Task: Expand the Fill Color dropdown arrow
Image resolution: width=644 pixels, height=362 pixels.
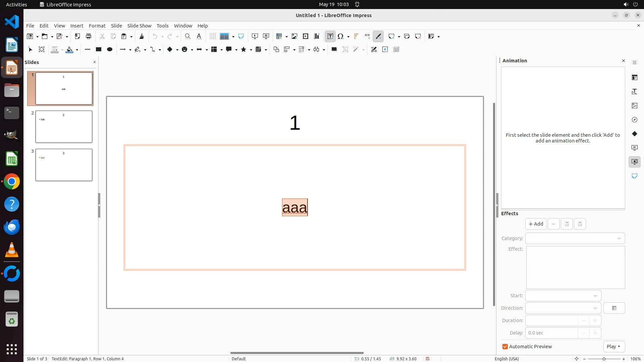Action: coord(77,50)
